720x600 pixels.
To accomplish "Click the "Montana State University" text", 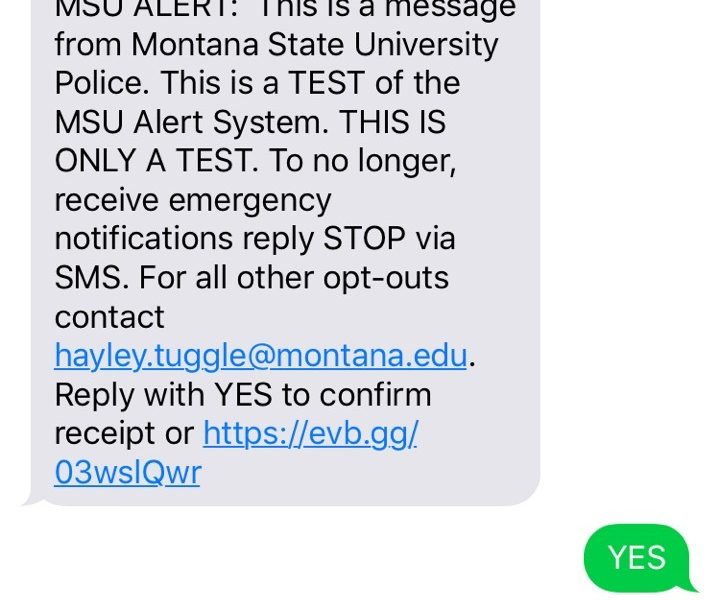I will pyautogui.click(x=314, y=45).
